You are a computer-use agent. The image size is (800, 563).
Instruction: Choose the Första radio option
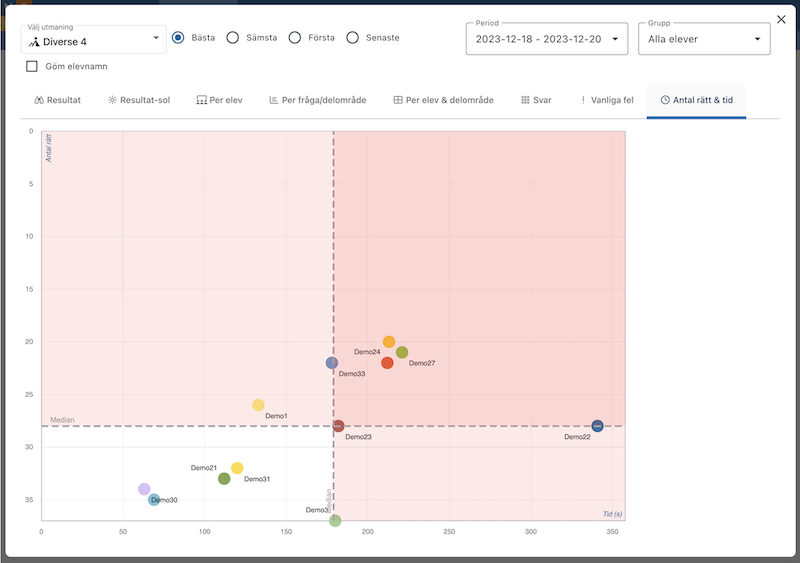tap(295, 38)
